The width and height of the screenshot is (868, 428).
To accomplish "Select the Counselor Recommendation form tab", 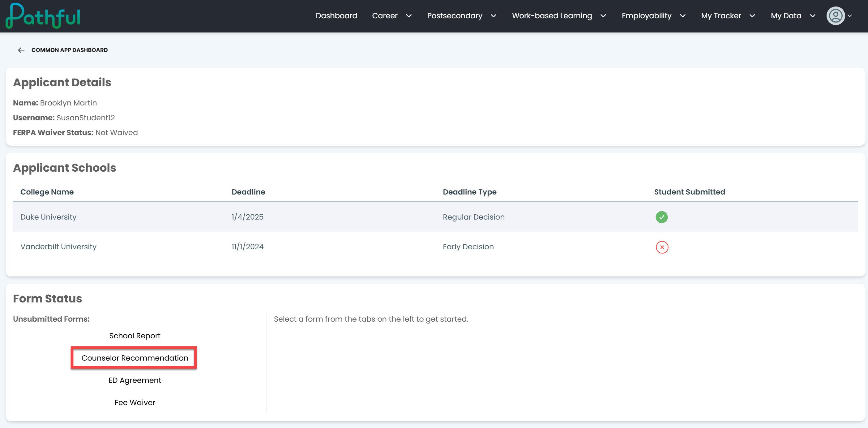I will (x=135, y=358).
